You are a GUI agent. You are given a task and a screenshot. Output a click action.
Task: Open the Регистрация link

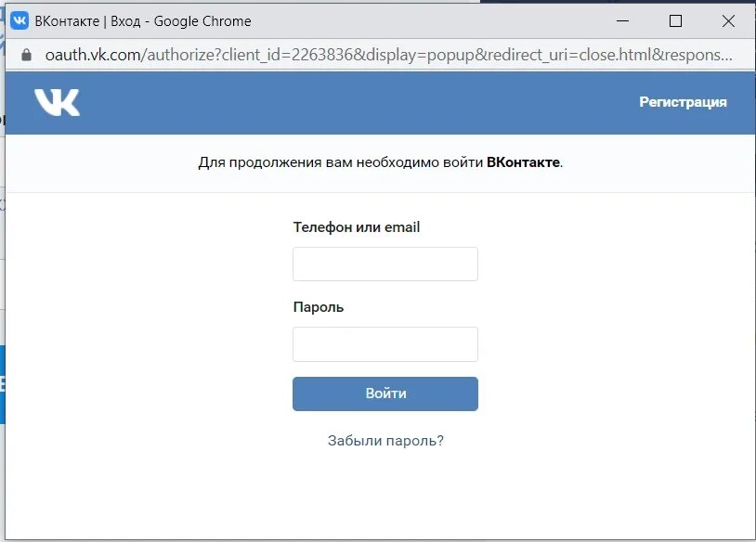(683, 102)
